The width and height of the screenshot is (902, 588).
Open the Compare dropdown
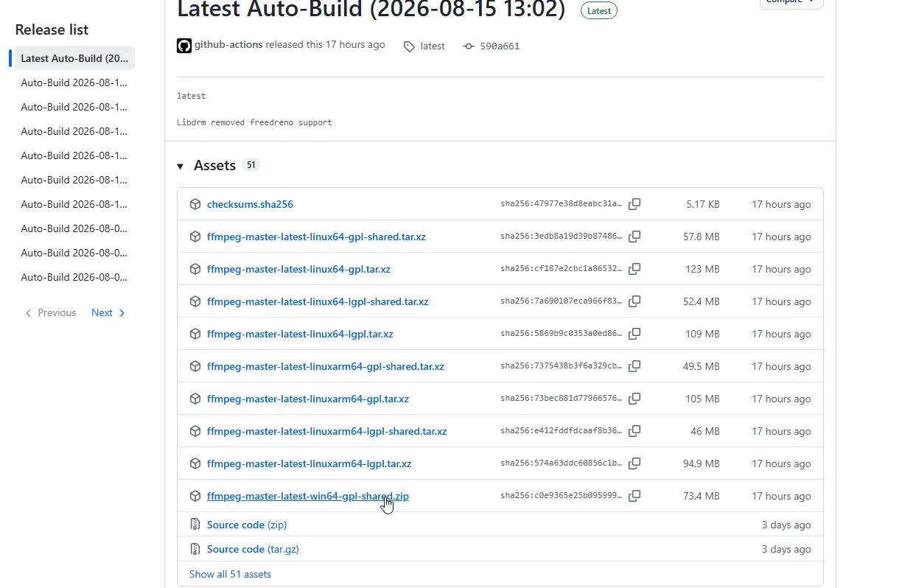[x=791, y=2]
